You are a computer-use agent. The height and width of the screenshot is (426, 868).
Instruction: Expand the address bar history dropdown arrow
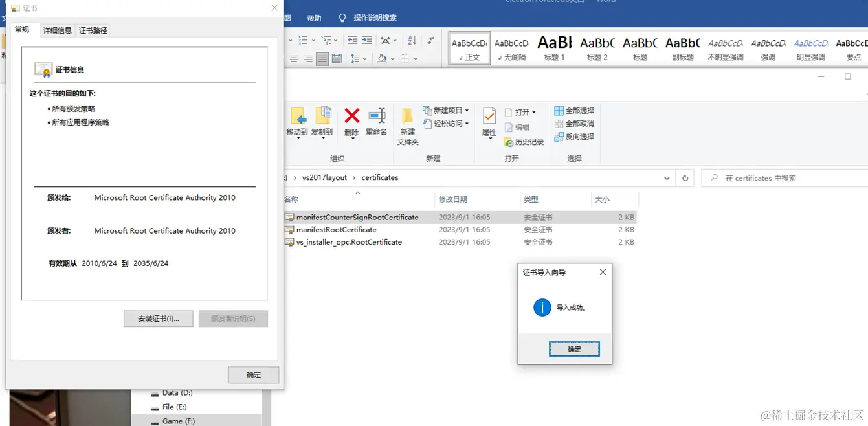pos(667,178)
